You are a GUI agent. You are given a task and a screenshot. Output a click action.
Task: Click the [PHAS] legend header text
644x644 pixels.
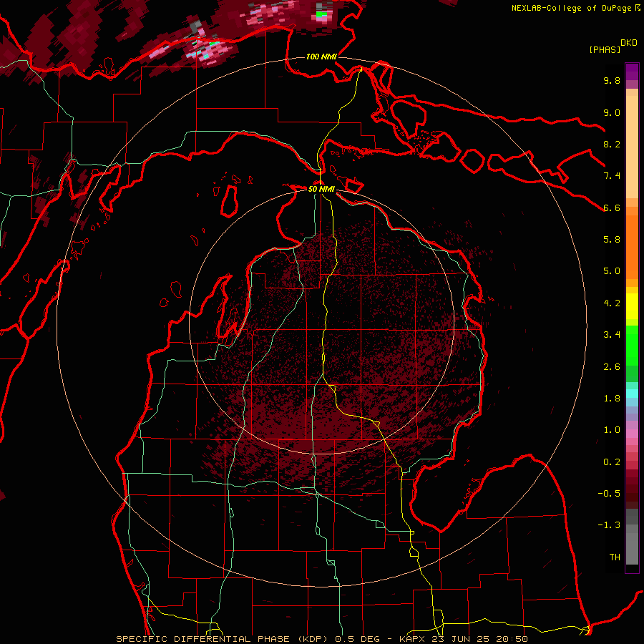pyautogui.click(x=605, y=49)
